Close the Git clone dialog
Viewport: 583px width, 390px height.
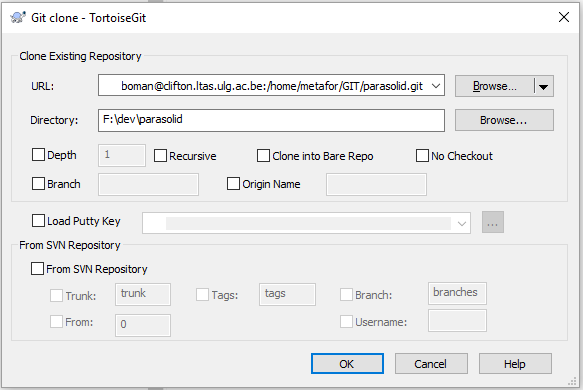tap(564, 17)
